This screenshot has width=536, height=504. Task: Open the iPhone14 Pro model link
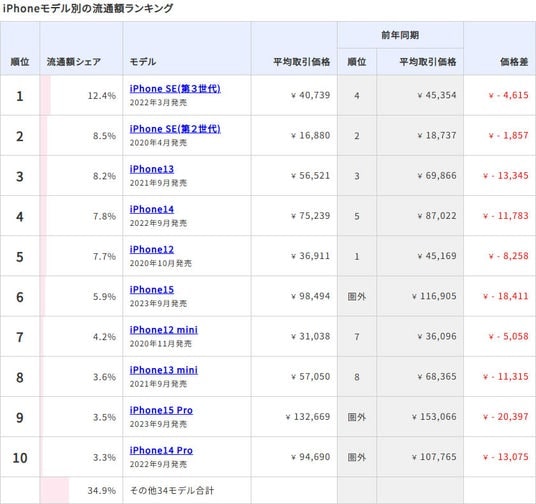161,450
